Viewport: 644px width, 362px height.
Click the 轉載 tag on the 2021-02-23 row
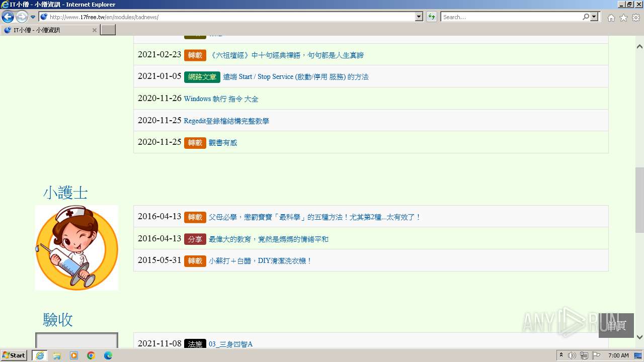tap(195, 55)
